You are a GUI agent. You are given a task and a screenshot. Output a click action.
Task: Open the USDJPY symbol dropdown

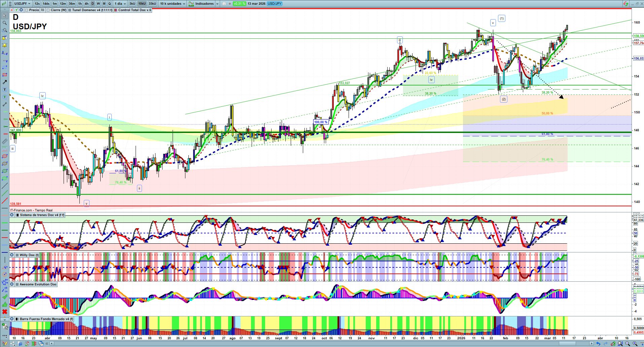(22, 4)
